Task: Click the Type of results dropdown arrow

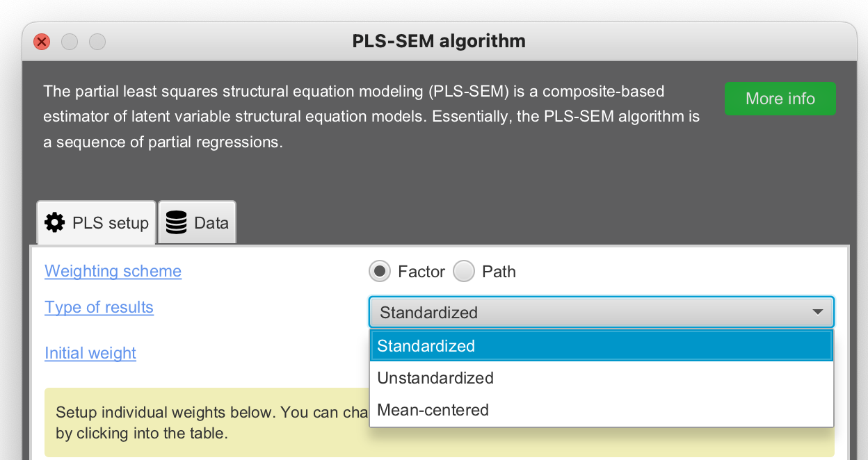Action: point(818,313)
